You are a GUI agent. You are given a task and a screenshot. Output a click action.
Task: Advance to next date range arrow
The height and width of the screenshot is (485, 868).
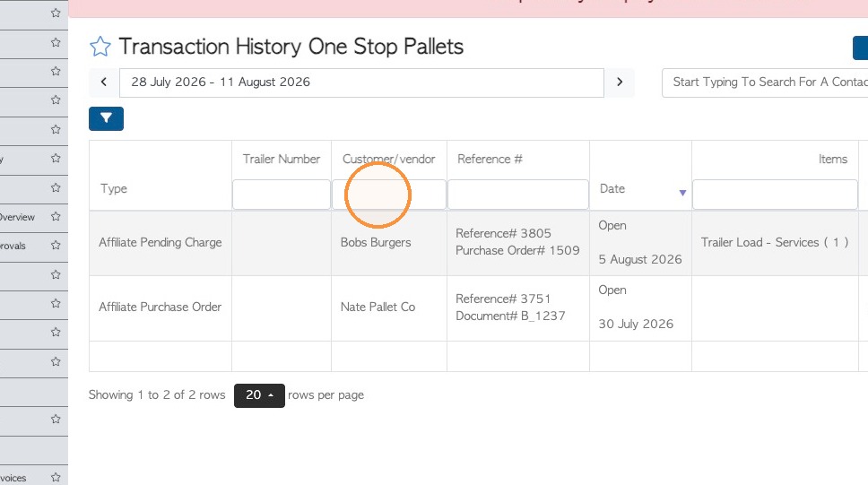coord(620,82)
